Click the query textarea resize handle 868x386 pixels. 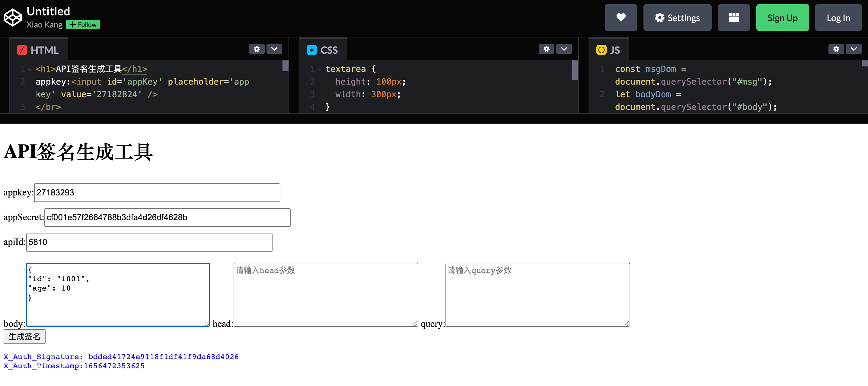tap(627, 323)
